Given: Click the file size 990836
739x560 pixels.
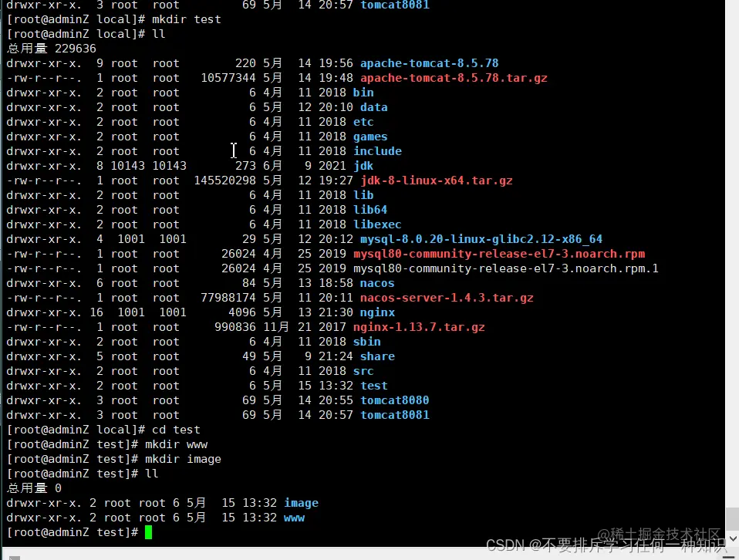Looking at the screenshot, I should tap(235, 327).
